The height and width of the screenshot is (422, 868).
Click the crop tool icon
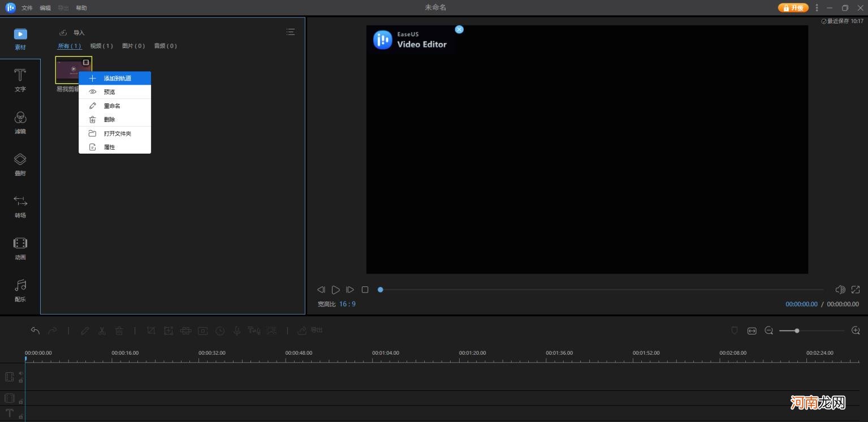[151, 330]
